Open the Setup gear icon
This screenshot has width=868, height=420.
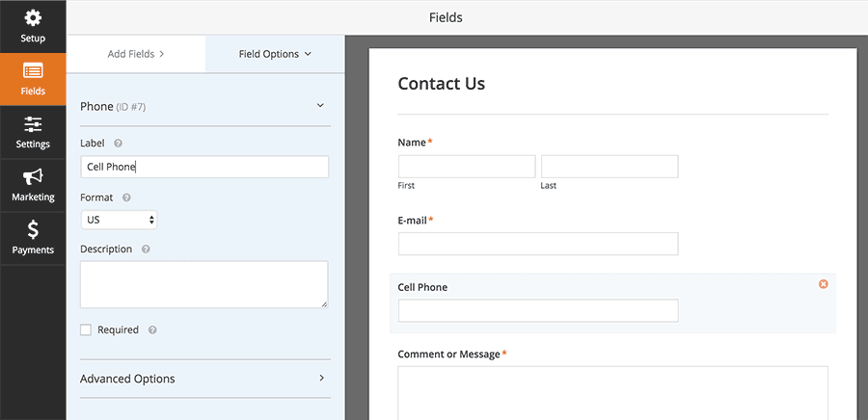point(33,19)
